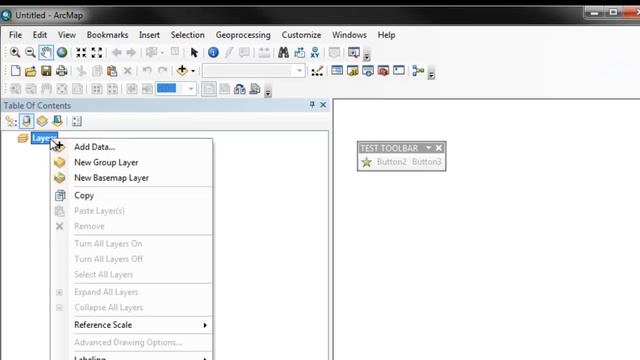Switch to List By Drawing Order view
640x360 pixels.
[11, 121]
